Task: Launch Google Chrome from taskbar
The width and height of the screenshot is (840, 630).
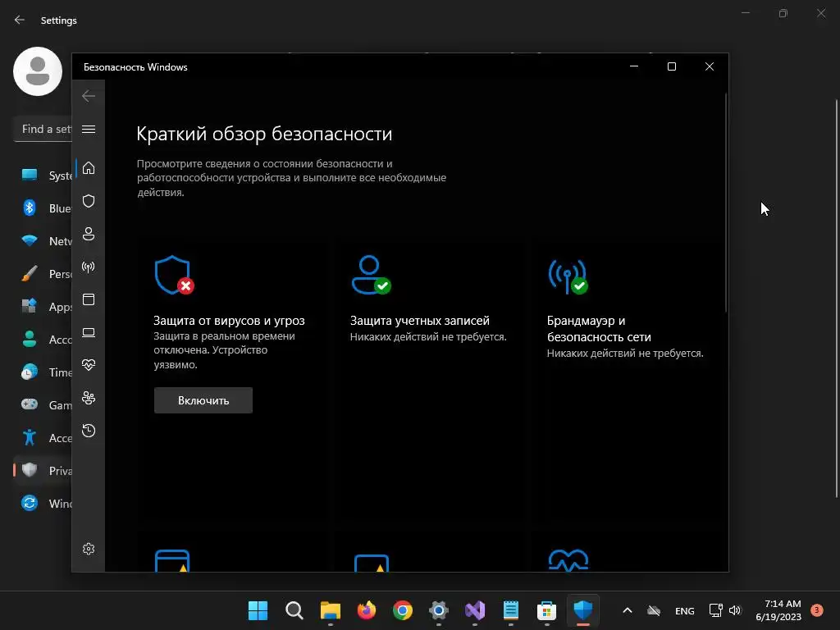Action: click(x=403, y=610)
